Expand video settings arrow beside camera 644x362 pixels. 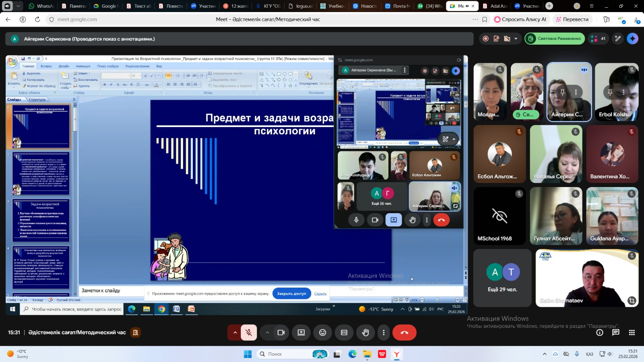tap(267, 333)
